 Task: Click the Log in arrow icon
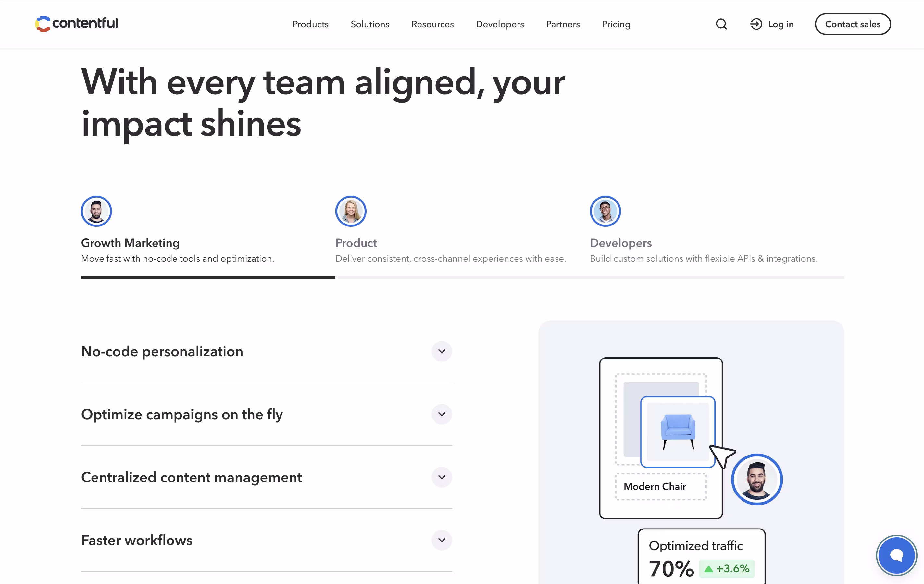[x=756, y=24]
